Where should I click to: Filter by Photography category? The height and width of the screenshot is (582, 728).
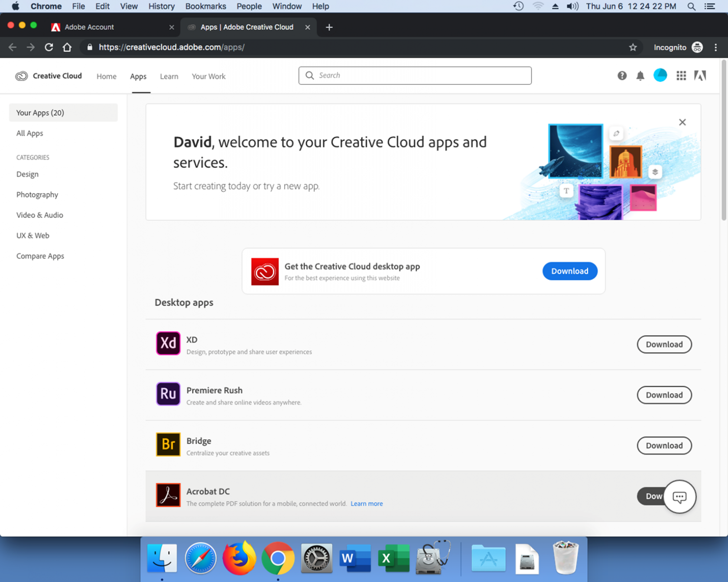37,195
